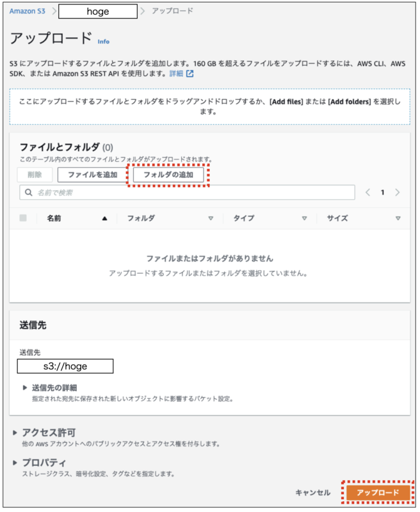This screenshot has height=512, width=420.
Task: Go to previous page with left chevron
Action: [x=368, y=193]
